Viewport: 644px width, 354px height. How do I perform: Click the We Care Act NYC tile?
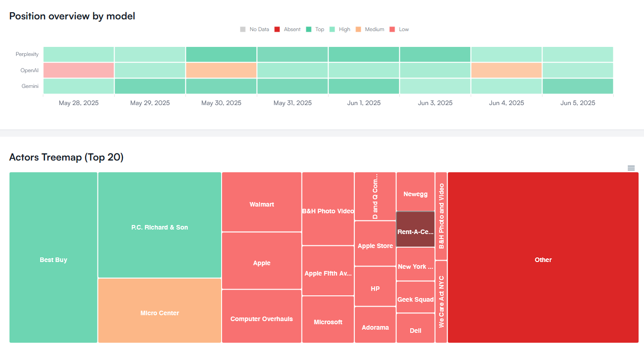coord(441,302)
